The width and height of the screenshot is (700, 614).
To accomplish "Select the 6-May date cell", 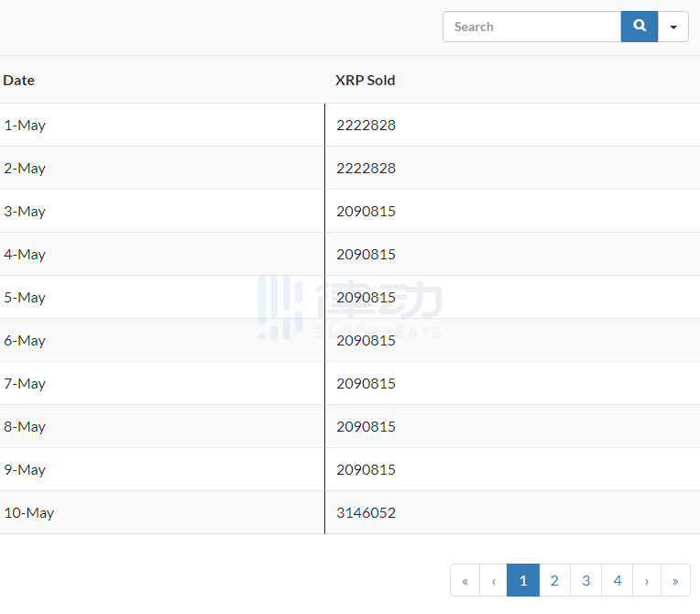I will (x=162, y=341).
